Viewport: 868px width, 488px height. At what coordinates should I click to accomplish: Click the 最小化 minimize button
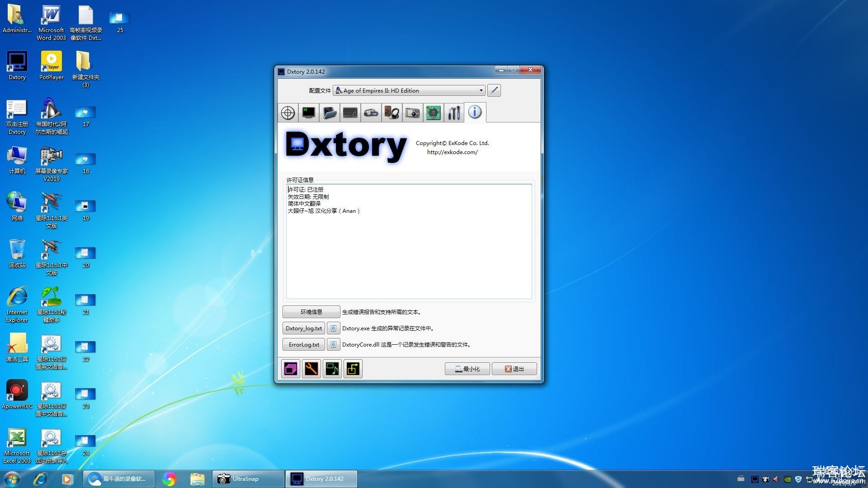(467, 369)
